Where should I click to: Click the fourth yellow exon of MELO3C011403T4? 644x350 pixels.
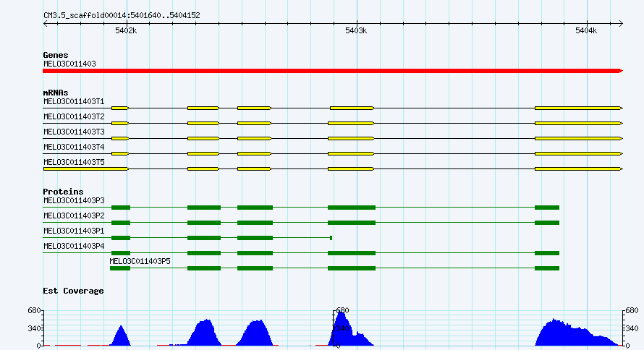[351, 153]
